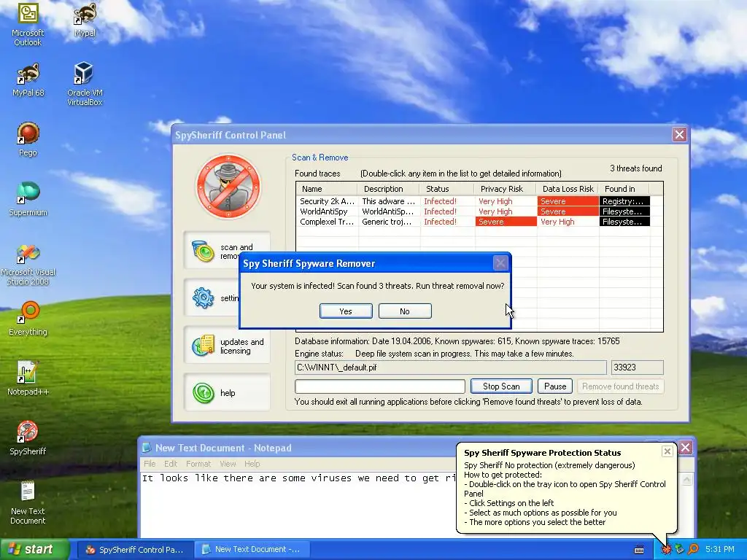
Task: Click the SpySheriff icon in system tray
Action: [x=665, y=549]
